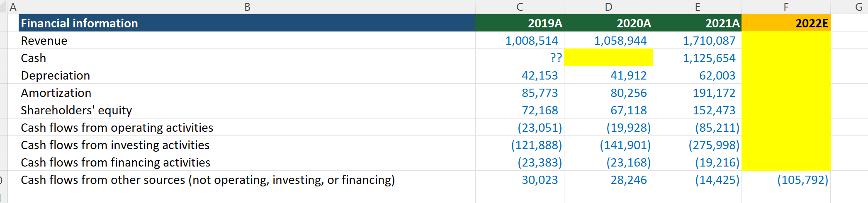Select the 2019A column heading cell
The height and width of the screenshot is (203, 868).
pos(520,23)
